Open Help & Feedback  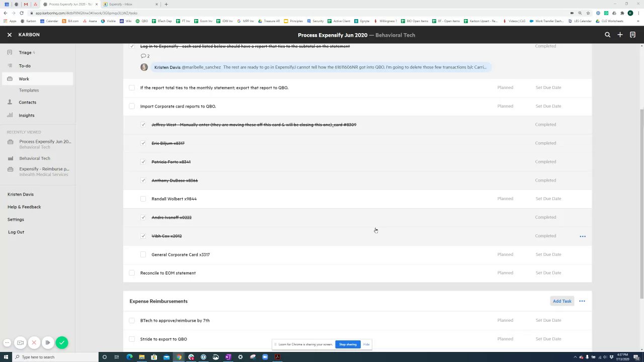click(x=24, y=207)
